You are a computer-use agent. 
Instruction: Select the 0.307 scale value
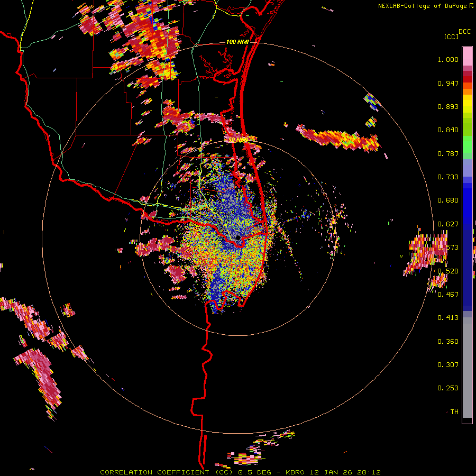click(448, 364)
